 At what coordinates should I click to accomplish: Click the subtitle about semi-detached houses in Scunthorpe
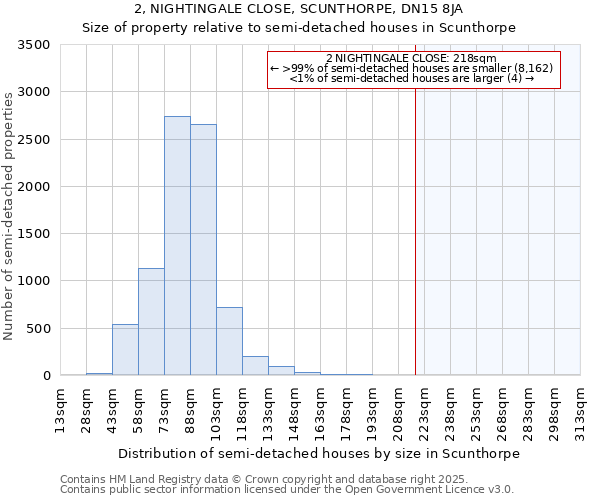click(300, 28)
